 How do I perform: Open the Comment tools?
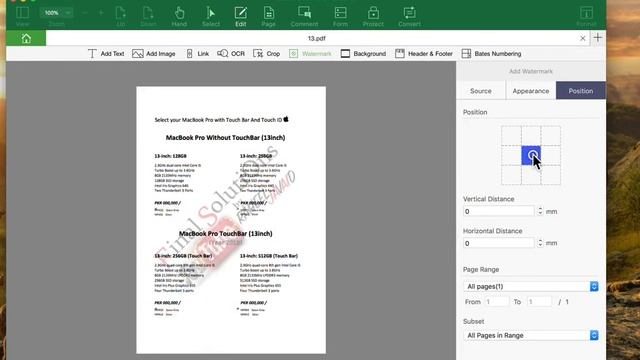(304, 17)
